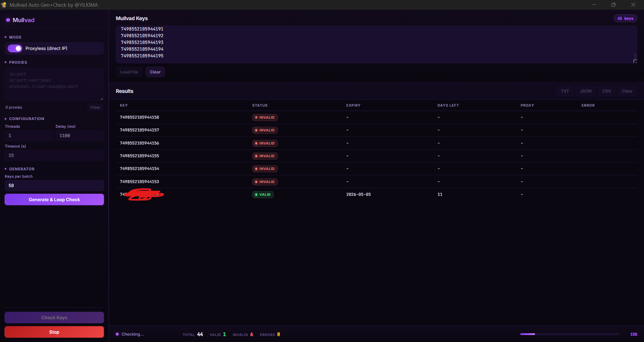Click the Delay (ms) input field
The height and width of the screenshot is (342, 644).
coord(80,135)
